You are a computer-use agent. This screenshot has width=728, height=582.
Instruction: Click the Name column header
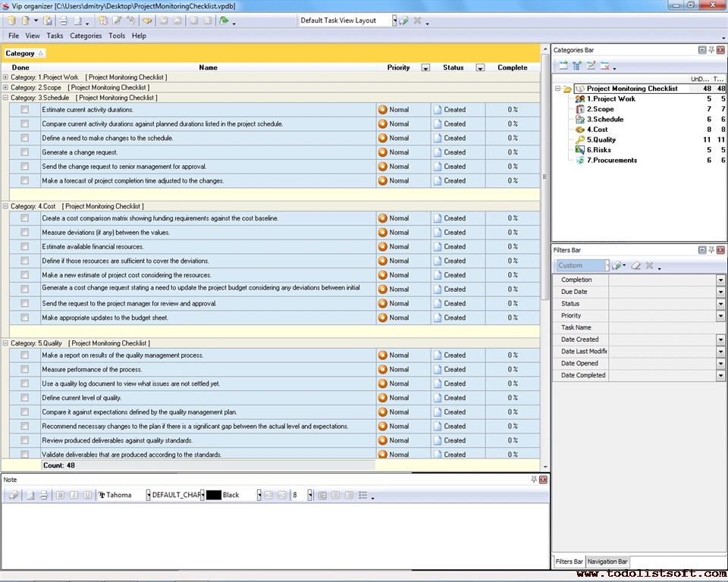pyautogui.click(x=208, y=67)
